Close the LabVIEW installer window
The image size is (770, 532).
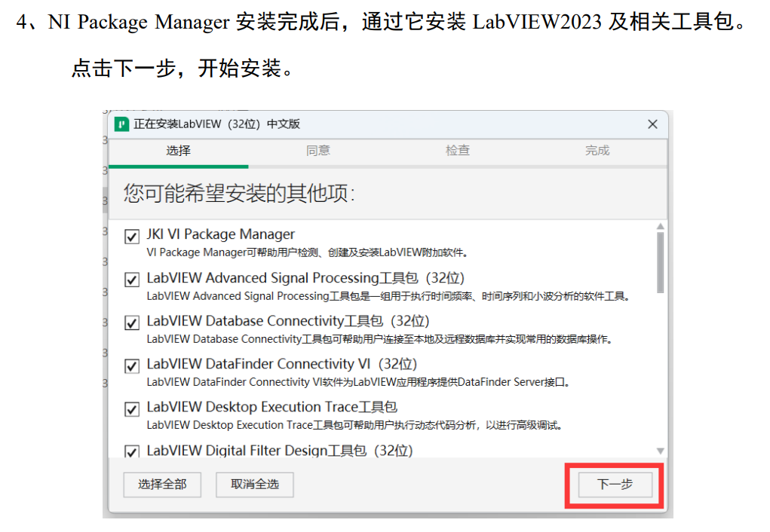coord(652,124)
